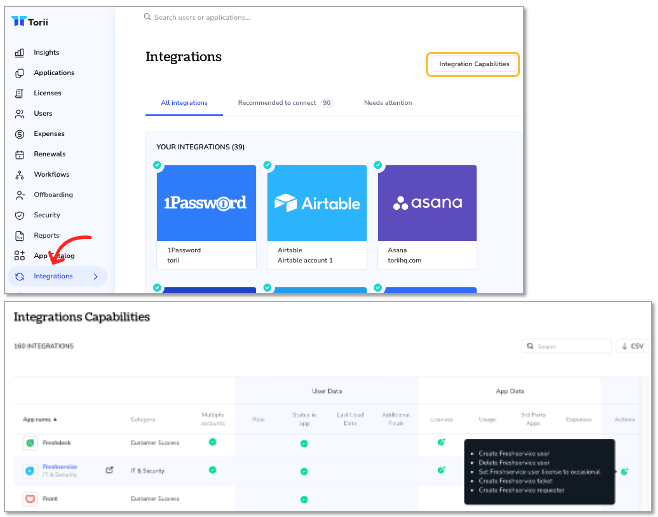The height and width of the screenshot is (517, 658).
Task: Open Insights from the sidebar
Action: tap(46, 52)
